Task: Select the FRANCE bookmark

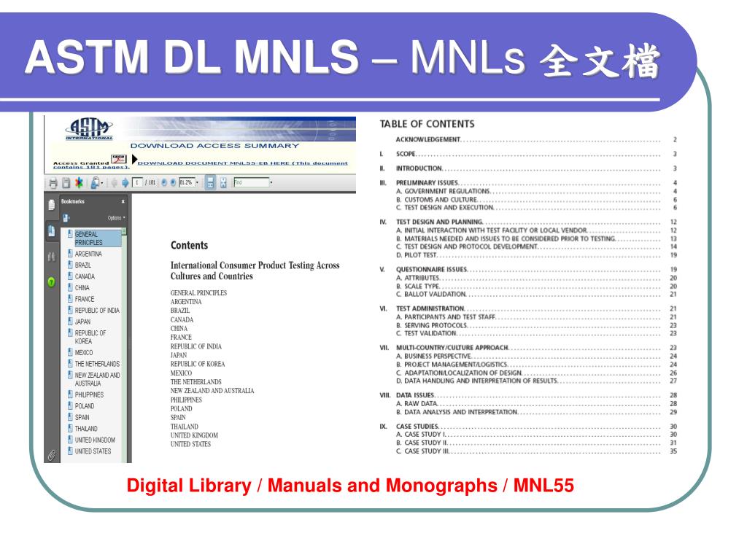Action: coord(85,299)
